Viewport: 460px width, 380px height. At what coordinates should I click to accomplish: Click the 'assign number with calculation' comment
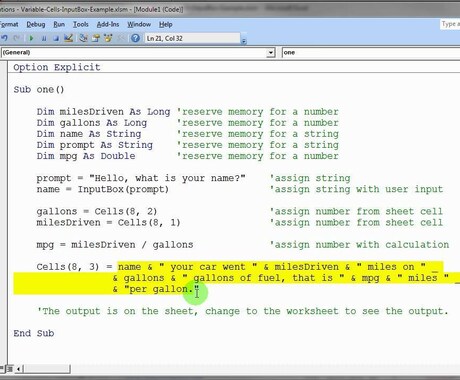coord(359,245)
